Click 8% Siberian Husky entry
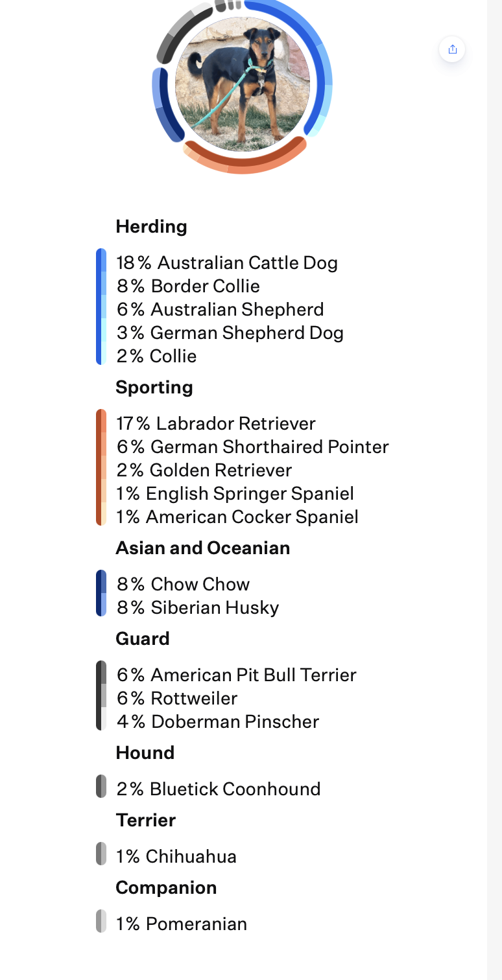Image resolution: width=502 pixels, height=980 pixels. 198,607
